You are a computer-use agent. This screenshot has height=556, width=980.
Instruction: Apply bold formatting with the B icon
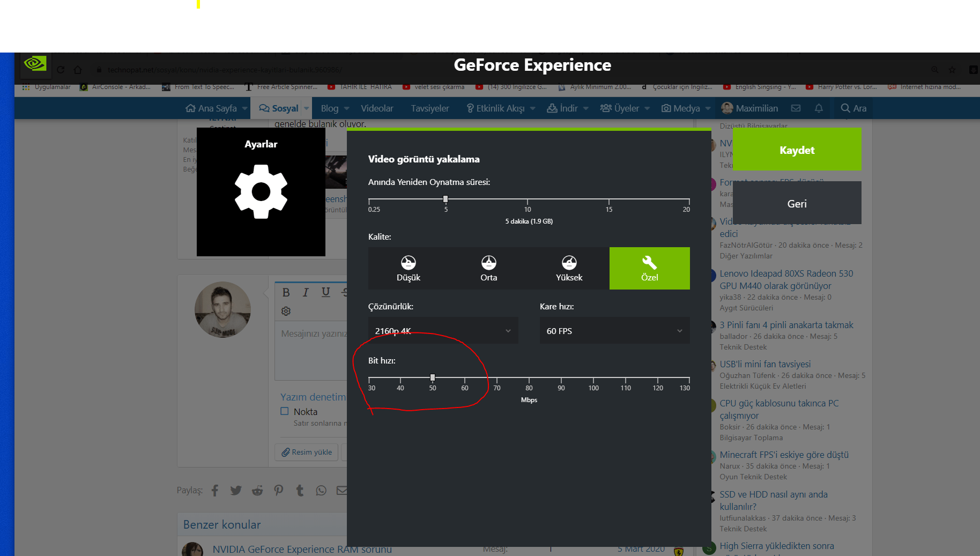(x=286, y=292)
